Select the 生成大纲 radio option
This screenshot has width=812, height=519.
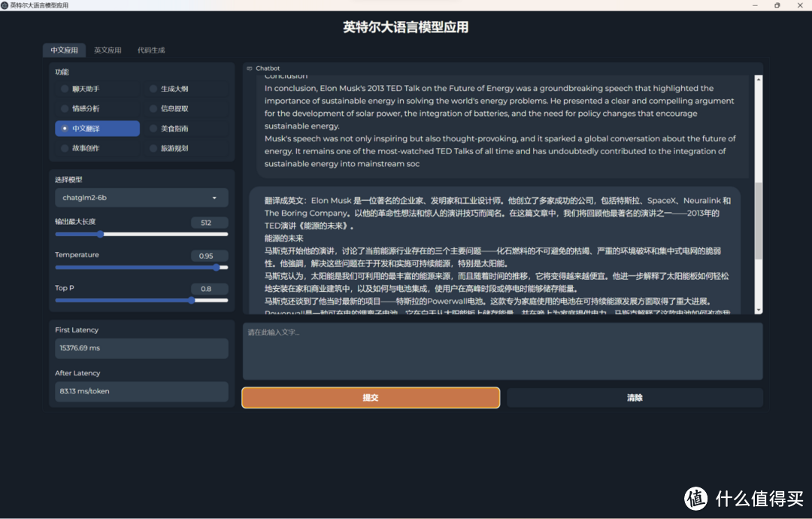[186, 89]
